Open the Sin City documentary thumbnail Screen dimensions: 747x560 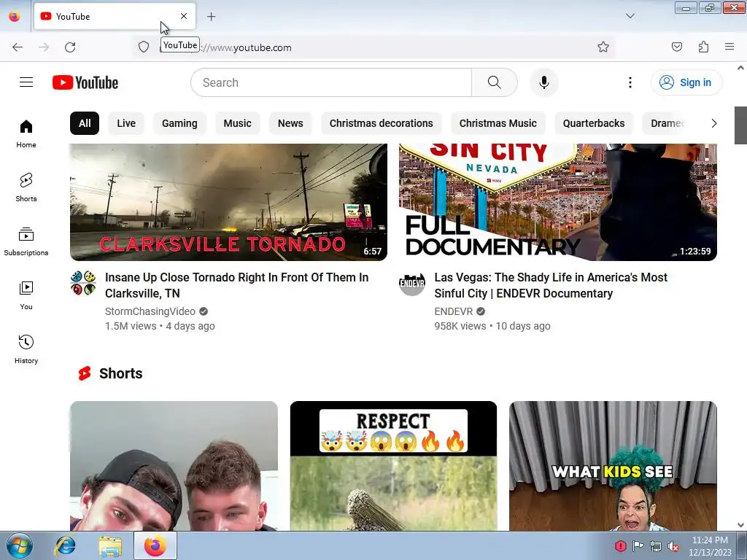click(558, 203)
